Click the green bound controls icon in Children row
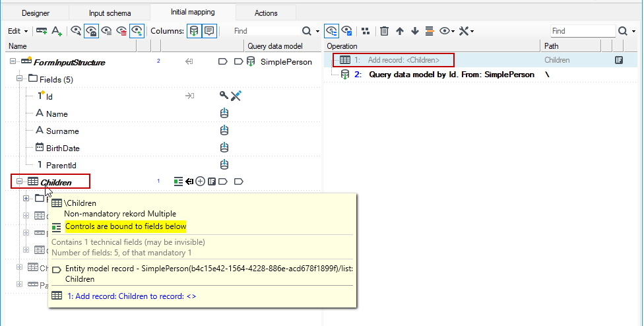Viewport: 644px width, 326px height. tap(178, 181)
